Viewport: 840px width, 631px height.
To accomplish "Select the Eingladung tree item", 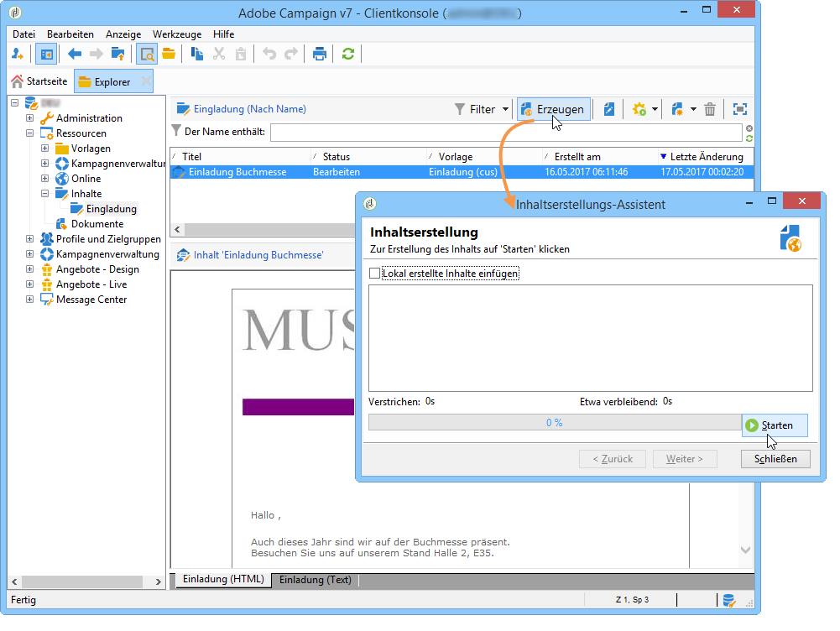I will click(112, 209).
